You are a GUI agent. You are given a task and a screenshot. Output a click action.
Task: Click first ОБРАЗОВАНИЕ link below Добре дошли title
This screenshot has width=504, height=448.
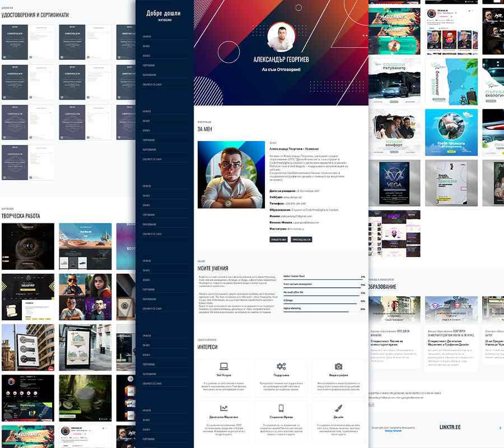150,75
